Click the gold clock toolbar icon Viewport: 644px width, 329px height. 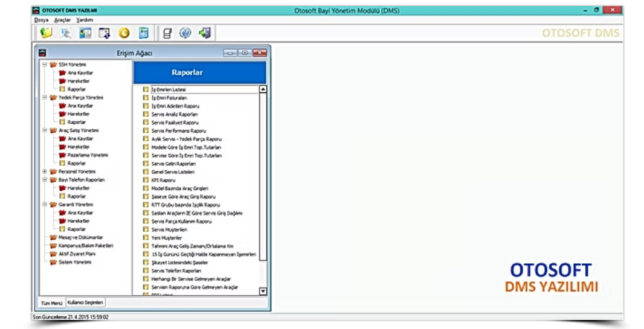pos(124,33)
